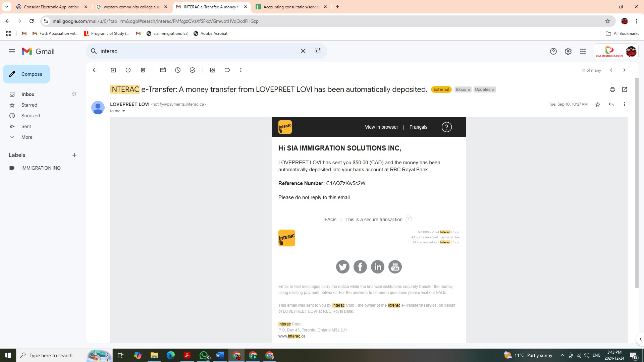
Task: Open More options in email toolbar
Action: [241, 70]
